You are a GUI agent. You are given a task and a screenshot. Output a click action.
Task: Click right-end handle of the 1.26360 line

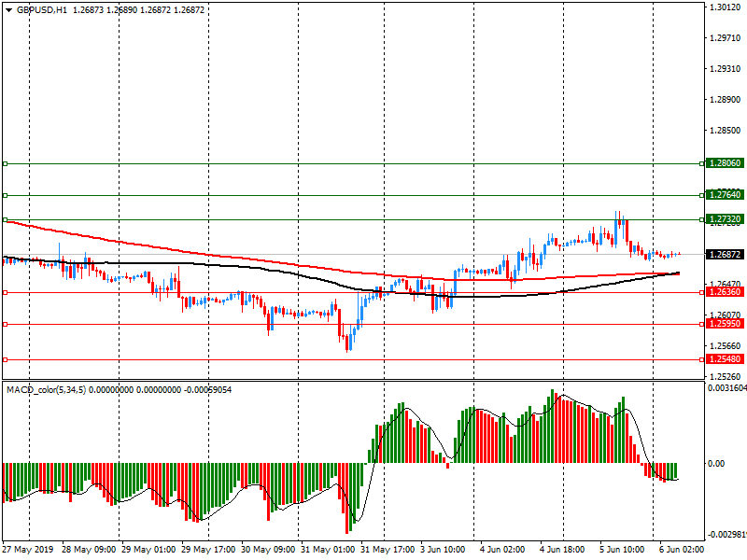[x=702, y=292]
